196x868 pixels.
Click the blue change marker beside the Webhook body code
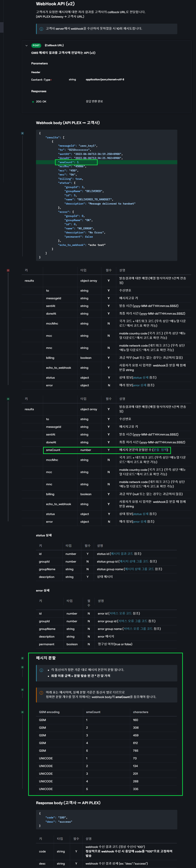(x=23, y=133)
